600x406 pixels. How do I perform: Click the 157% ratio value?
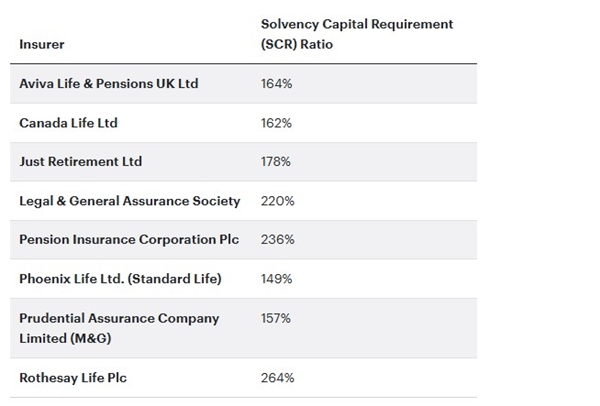[276, 318]
